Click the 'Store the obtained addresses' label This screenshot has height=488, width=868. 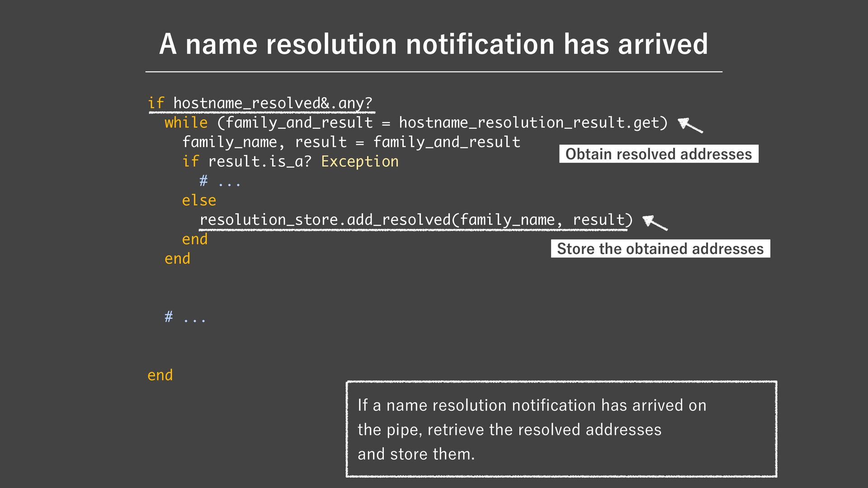coord(660,249)
